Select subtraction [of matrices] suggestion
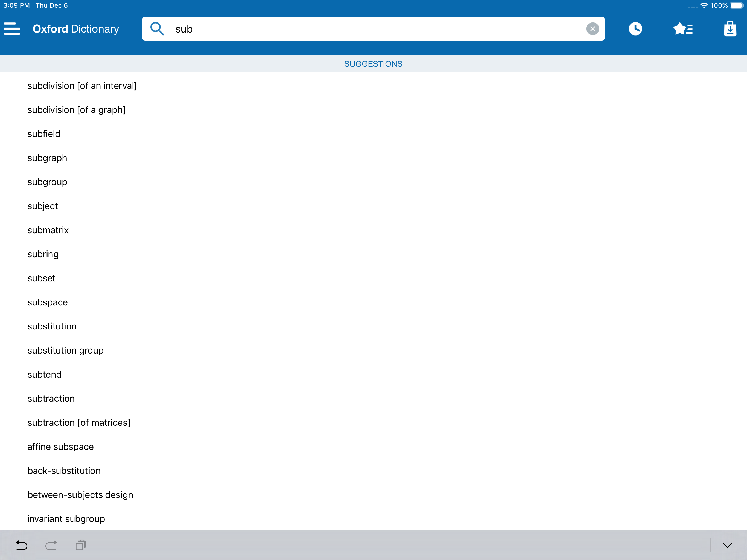The width and height of the screenshot is (747, 560). 79,422
